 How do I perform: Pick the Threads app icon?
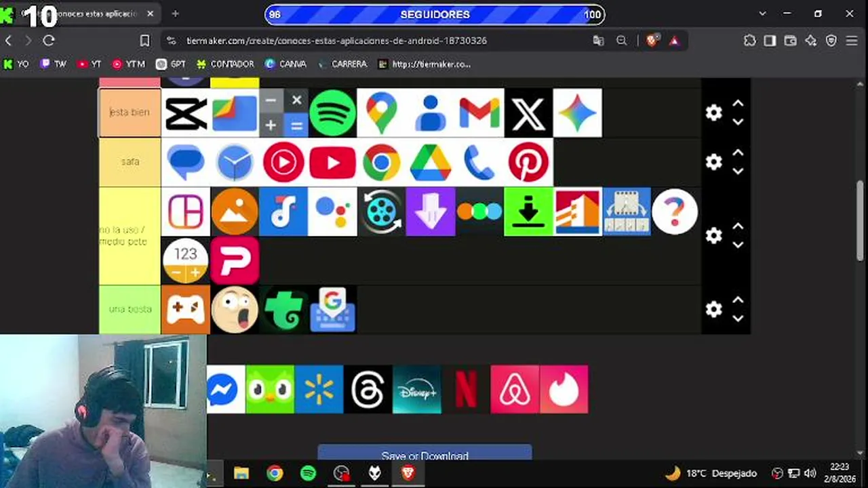tap(368, 389)
